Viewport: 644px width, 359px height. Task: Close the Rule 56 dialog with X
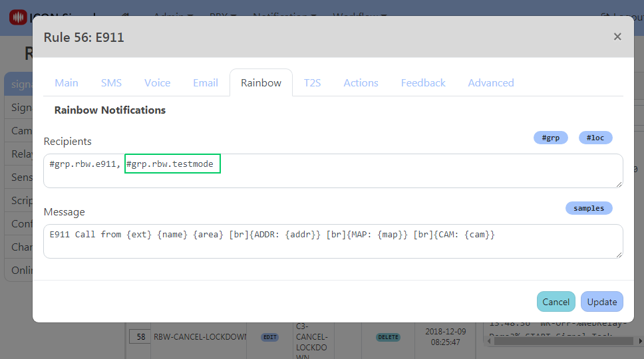tap(617, 37)
